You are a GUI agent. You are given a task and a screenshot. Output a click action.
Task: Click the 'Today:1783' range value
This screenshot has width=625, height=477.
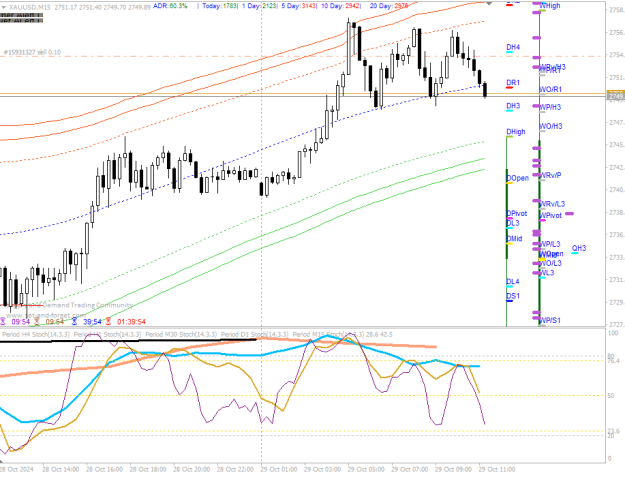(x=220, y=6)
